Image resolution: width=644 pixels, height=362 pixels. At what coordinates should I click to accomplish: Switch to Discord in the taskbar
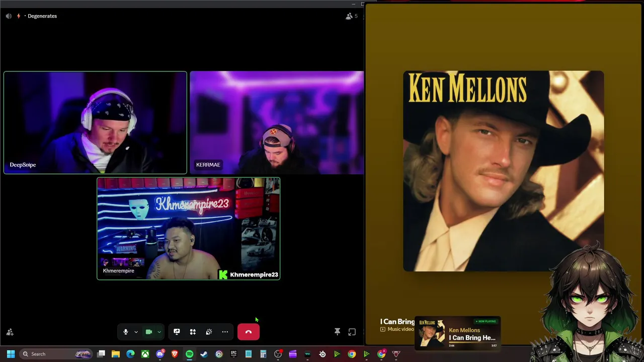[x=160, y=354]
